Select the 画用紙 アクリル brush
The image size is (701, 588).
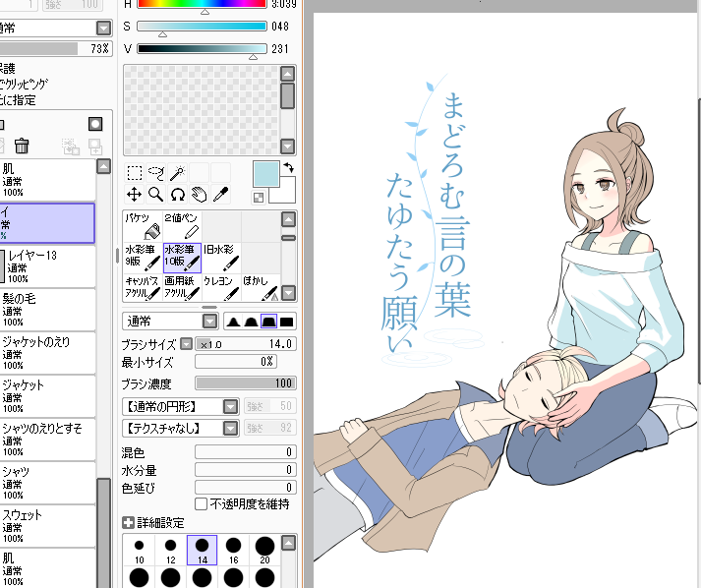pyautogui.click(x=182, y=287)
